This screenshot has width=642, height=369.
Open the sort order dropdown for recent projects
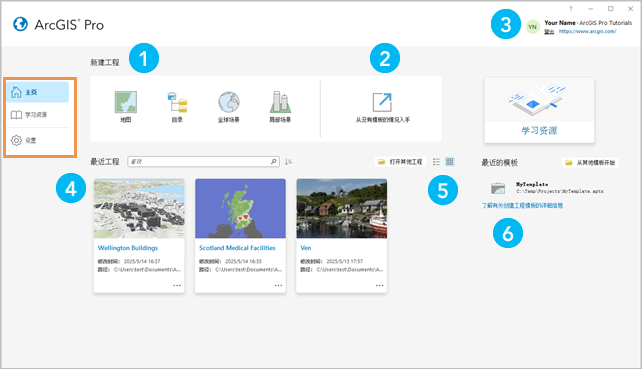point(288,162)
